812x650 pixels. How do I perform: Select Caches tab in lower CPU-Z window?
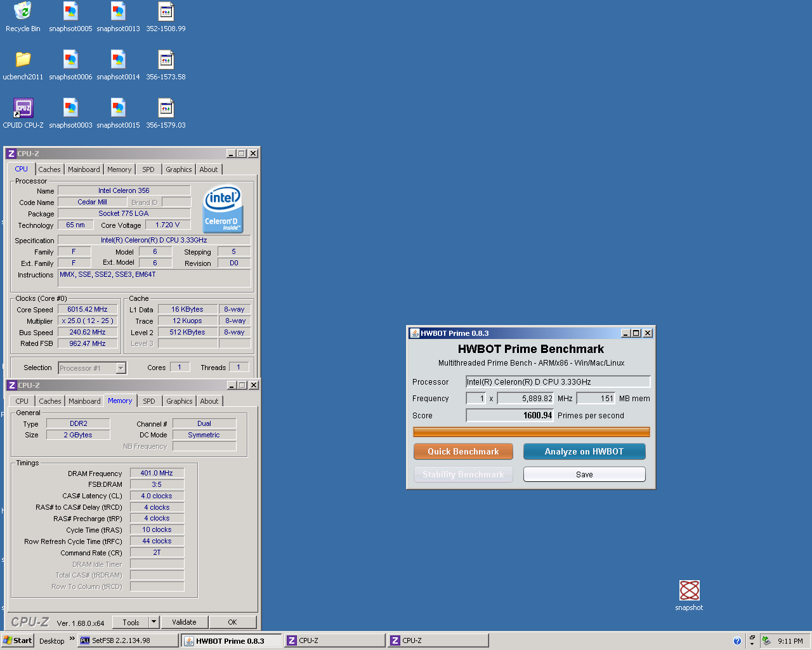[x=50, y=401]
